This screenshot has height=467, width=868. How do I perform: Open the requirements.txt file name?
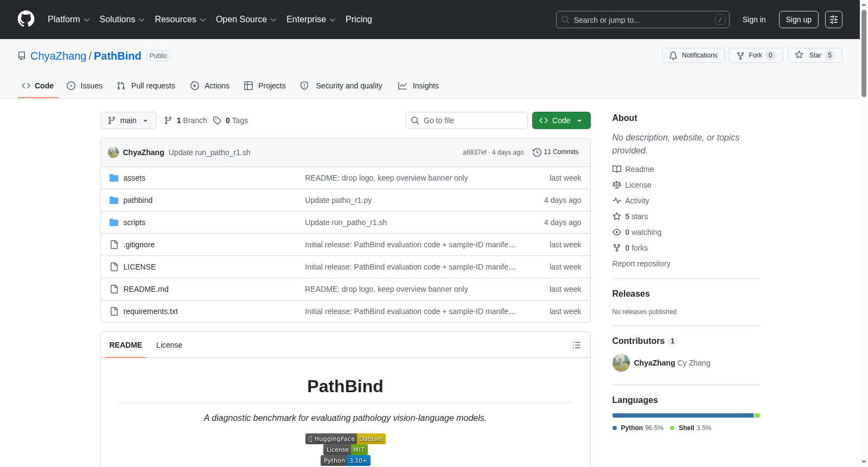click(151, 311)
